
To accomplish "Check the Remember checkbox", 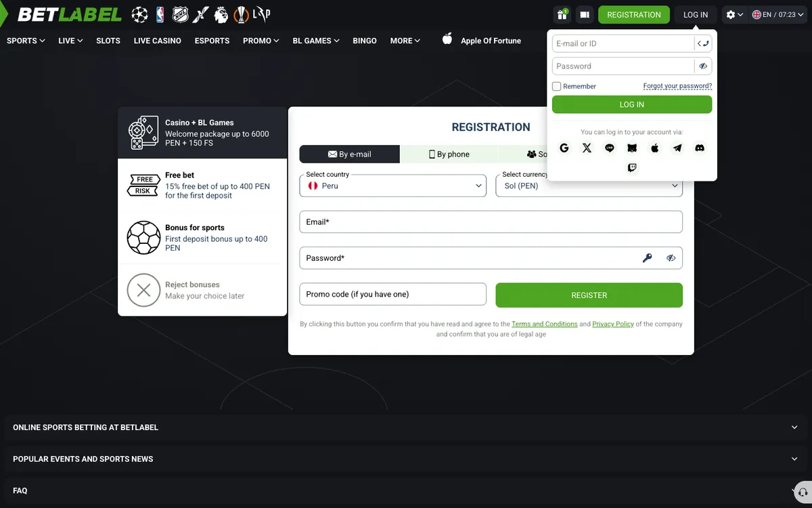I will (x=557, y=86).
